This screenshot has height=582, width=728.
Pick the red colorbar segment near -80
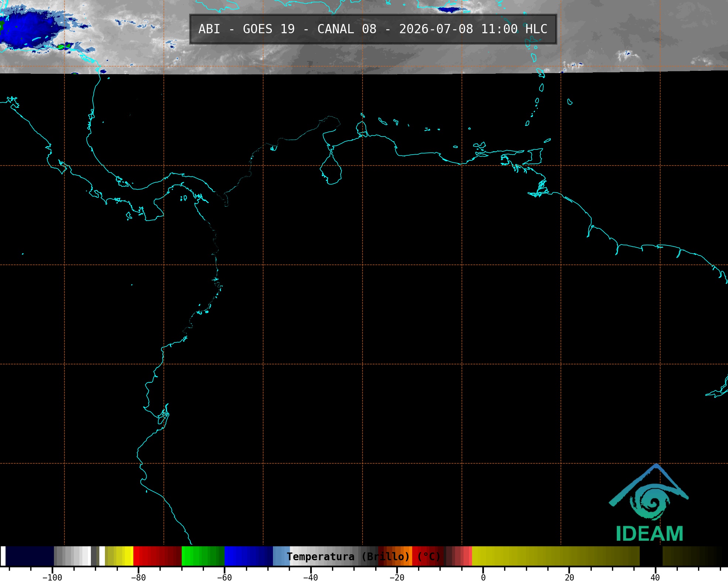tap(157, 556)
